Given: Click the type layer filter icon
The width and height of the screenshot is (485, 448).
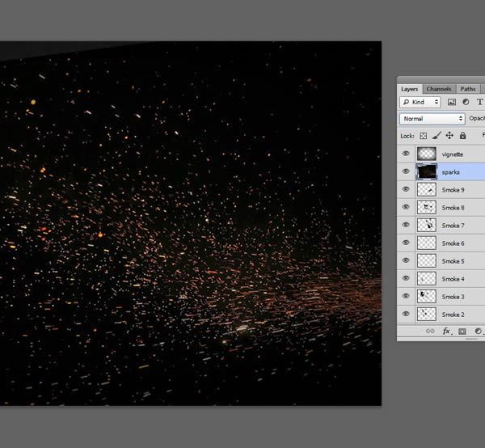Looking at the screenshot, I should pyautogui.click(x=479, y=102).
